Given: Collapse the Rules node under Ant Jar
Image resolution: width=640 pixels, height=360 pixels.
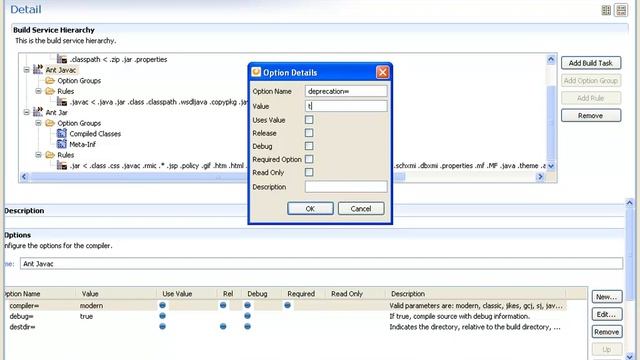Looking at the screenshot, I should [38, 155].
